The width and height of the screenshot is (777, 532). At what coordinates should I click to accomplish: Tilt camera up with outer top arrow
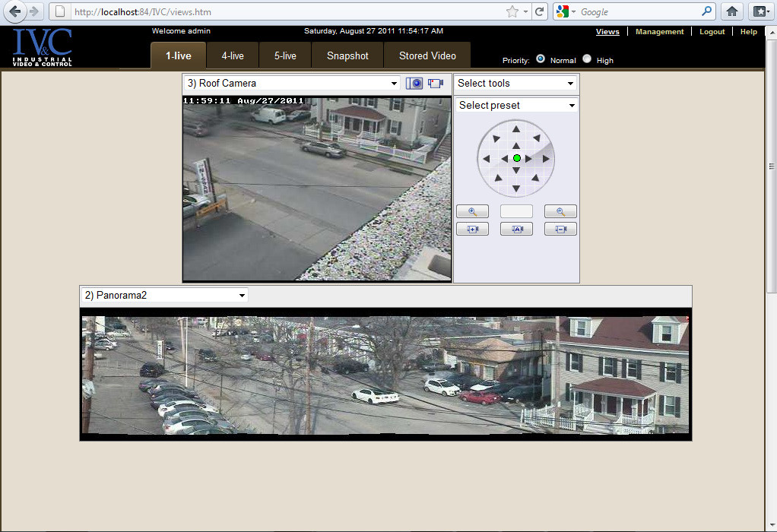[516, 129]
